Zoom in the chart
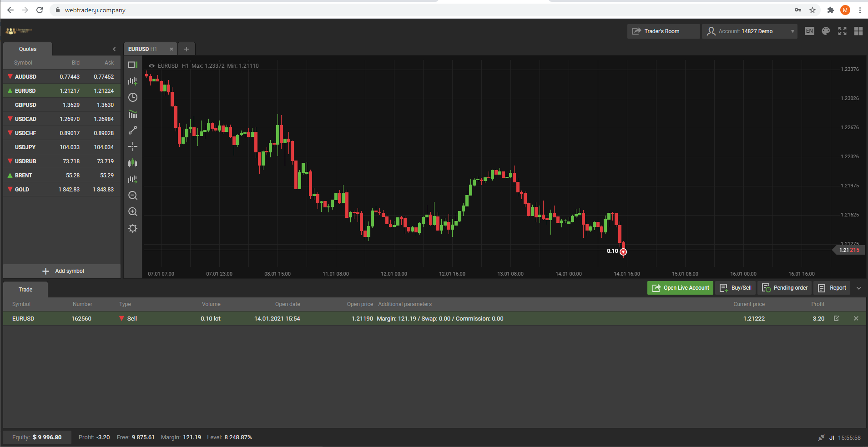 click(133, 212)
